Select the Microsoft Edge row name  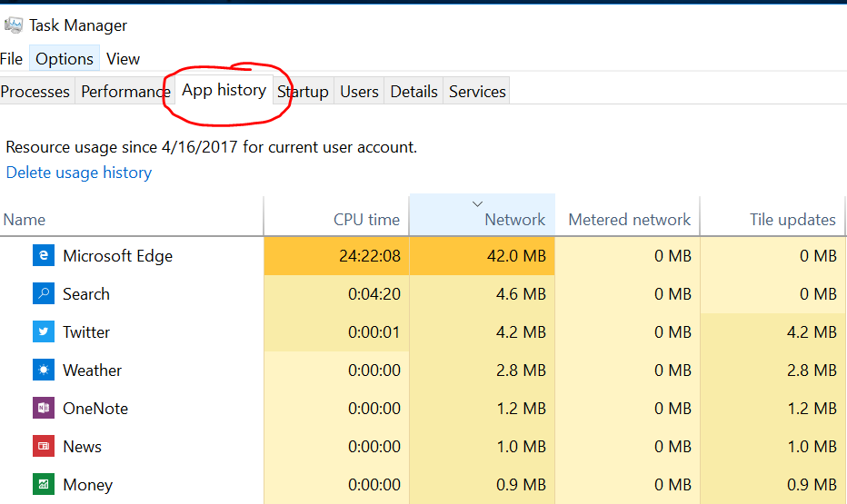point(118,256)
